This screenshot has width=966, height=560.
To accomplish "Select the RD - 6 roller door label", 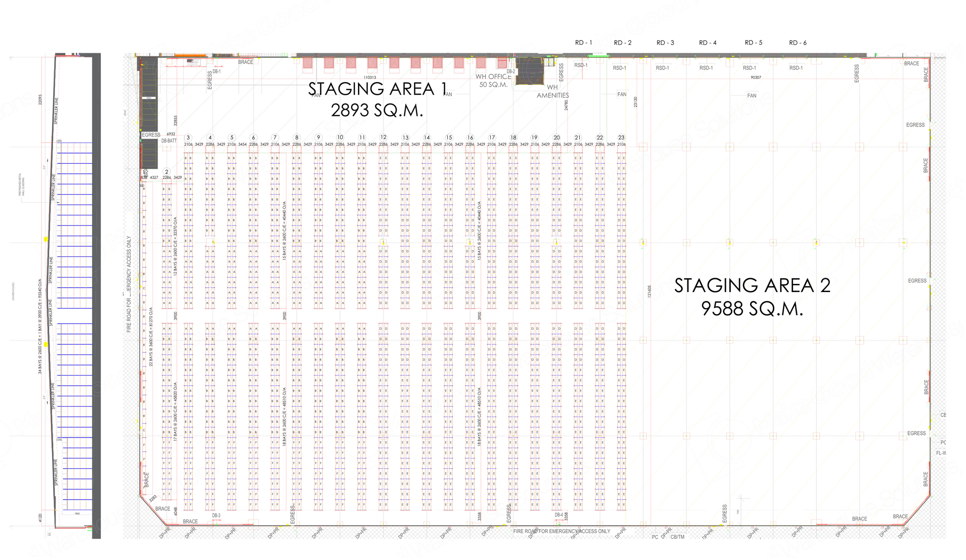I will tap(798, 43).
